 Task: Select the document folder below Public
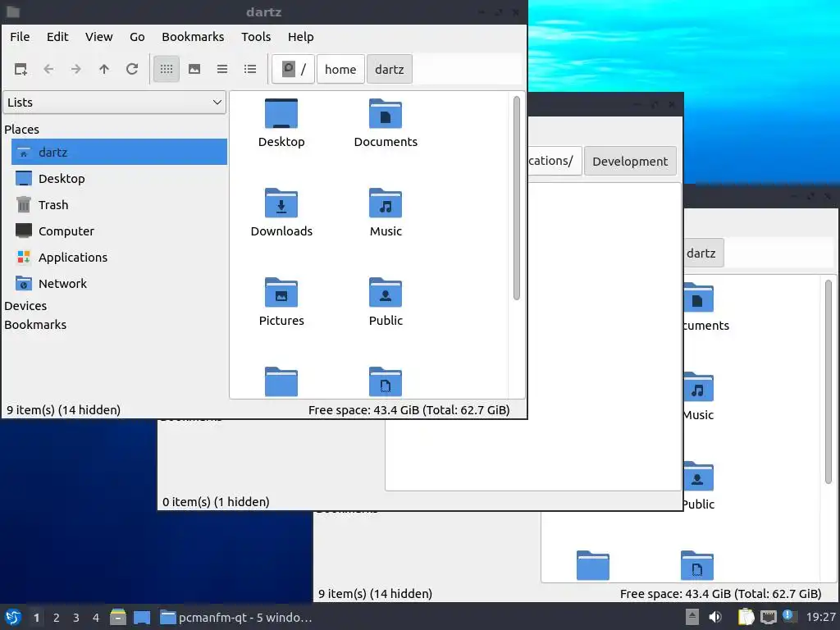pyautogui.click(x=386, y=381)
